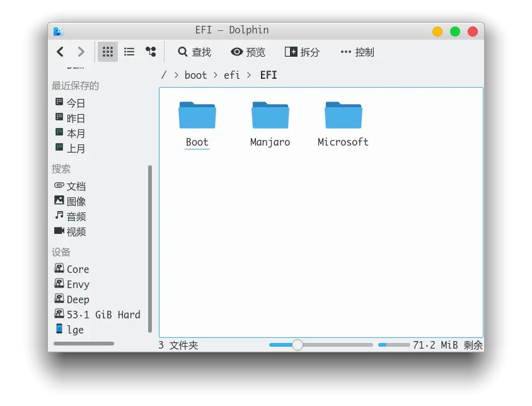Click the drive icon beside Core
532x406 pixels.
coord(59,268)
